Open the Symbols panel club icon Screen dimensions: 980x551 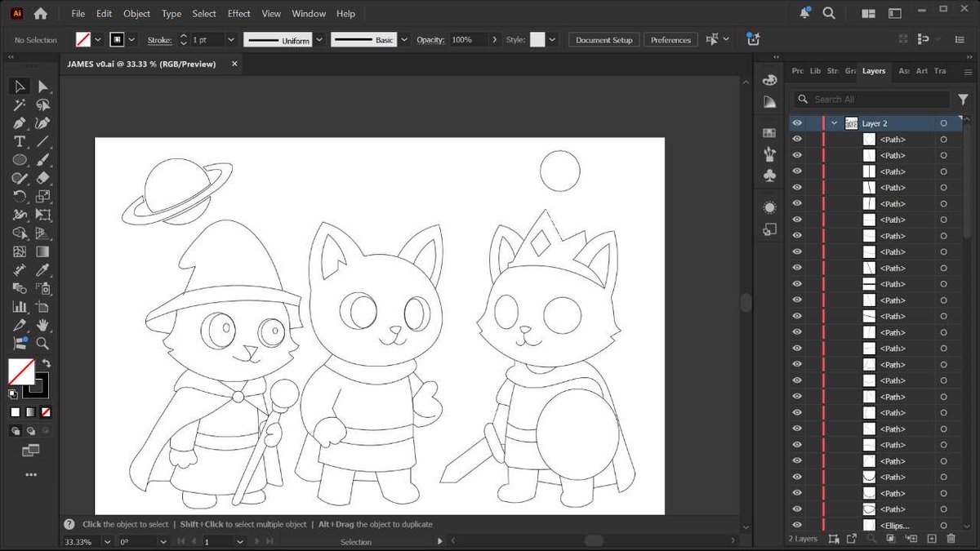(768, 176)
